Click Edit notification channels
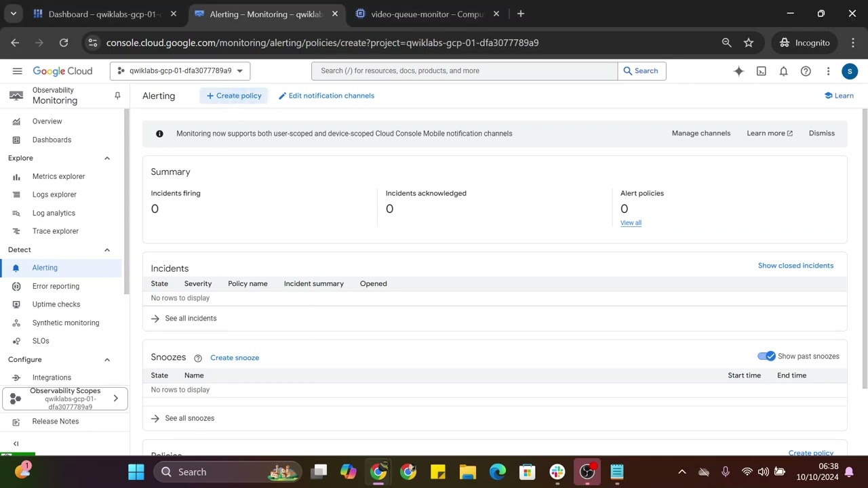Screen dimensions: 868x488 pyautogui.click(x=326, y=96)
